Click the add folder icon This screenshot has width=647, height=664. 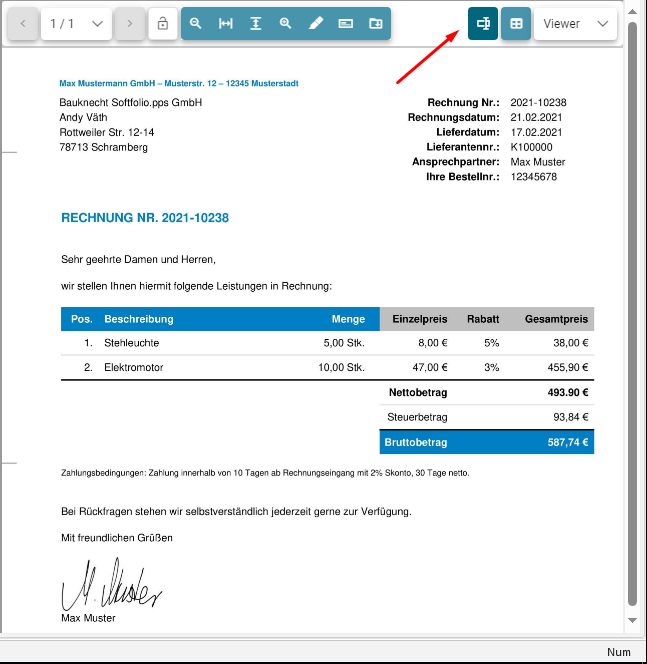[x=376, y=23]
